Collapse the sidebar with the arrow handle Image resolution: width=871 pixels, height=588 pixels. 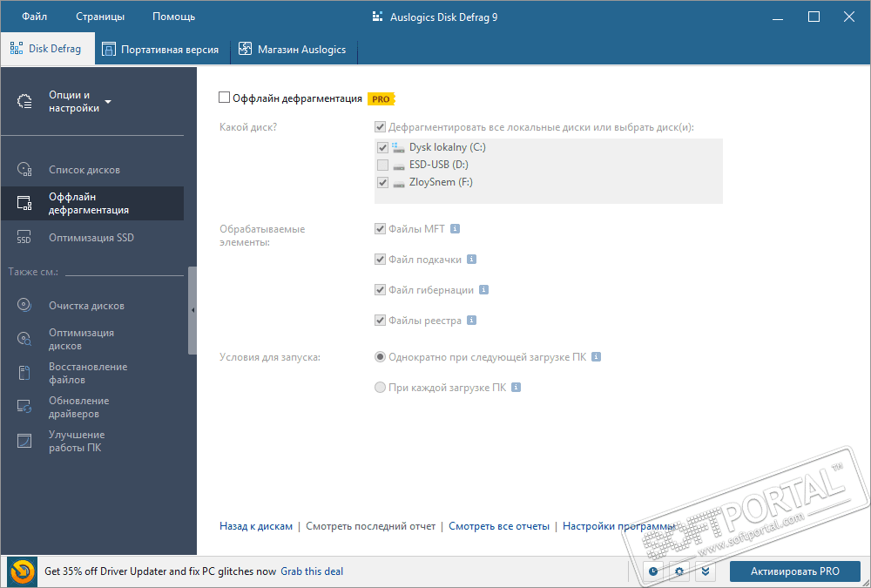coord(192,310)
